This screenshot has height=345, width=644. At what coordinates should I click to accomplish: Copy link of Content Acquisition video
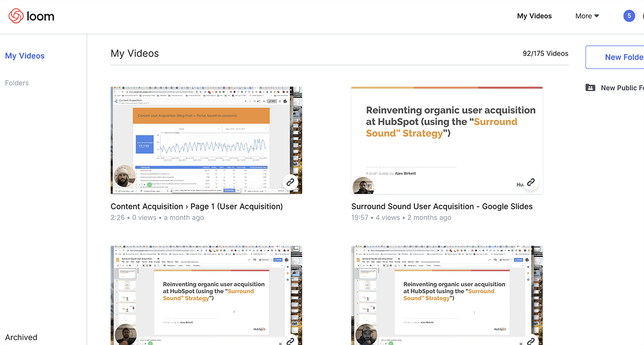pos(290,182)
